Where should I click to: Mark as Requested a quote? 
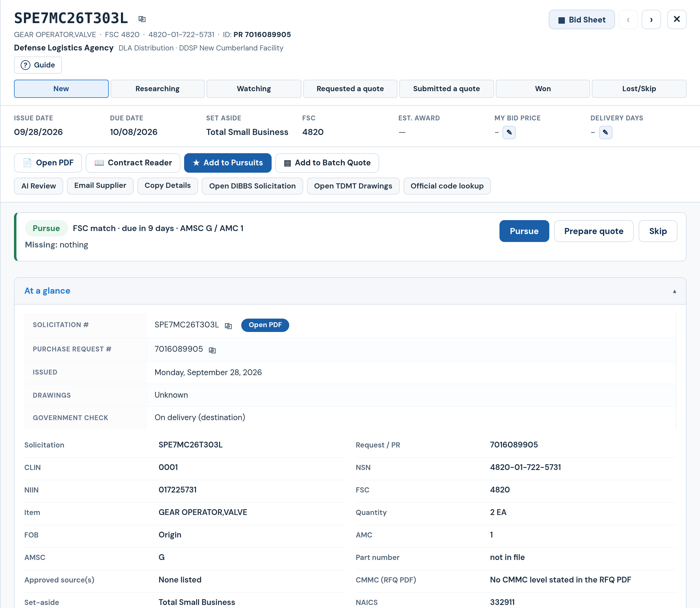pyautogui.click(x=350, y=89)
